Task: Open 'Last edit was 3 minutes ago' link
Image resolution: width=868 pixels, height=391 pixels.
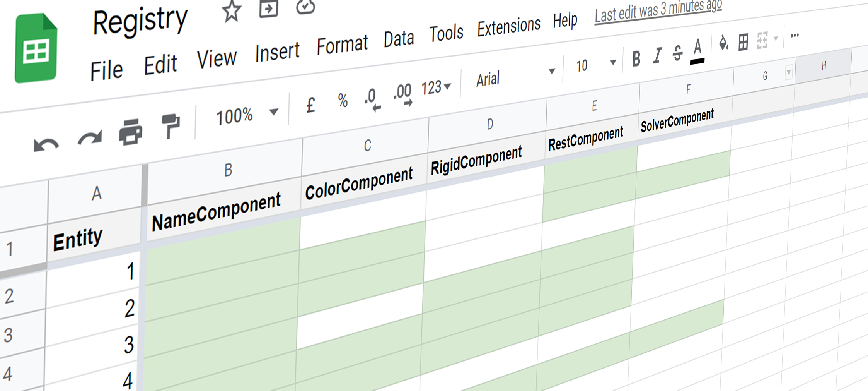Action: [658, 11]
